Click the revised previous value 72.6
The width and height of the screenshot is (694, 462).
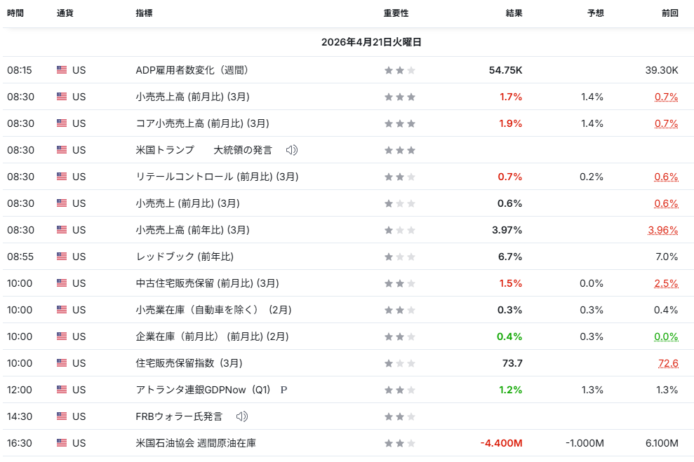click(667, 363)
